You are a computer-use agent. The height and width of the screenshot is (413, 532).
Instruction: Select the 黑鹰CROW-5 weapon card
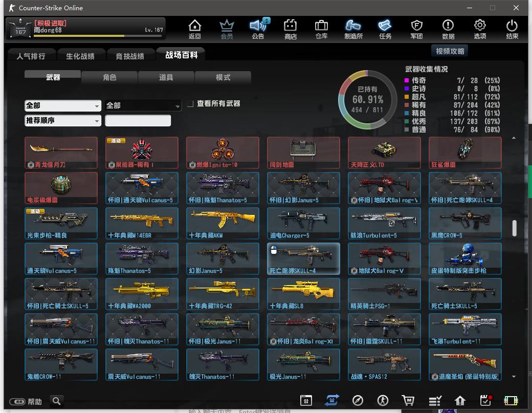(465, 223)
